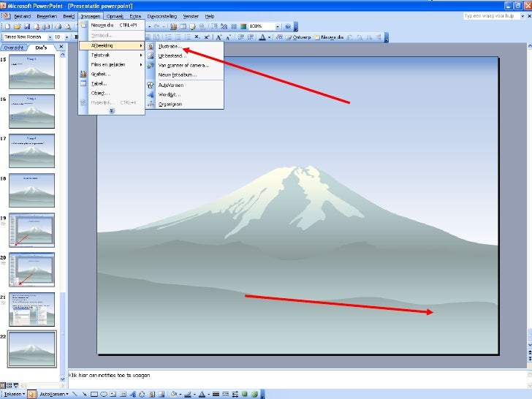Open the Tekenen draw menu dropdown
This screenshot has width=532, height=399.
(15, 394)
